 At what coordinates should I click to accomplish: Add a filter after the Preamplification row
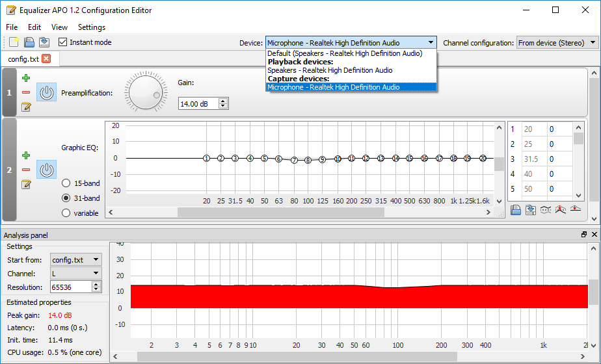[x=26, y=78]
